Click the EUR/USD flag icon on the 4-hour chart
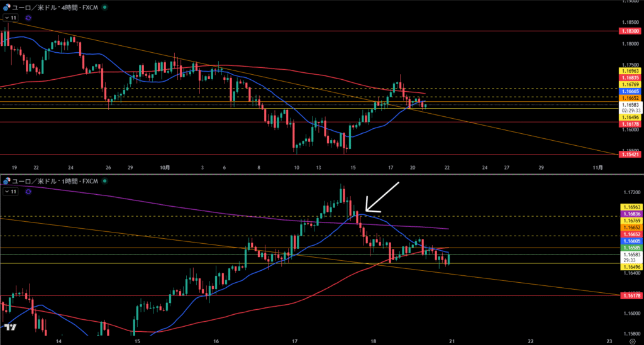The width and height of the screenshot is (644, 345). click(x=6, y=8)
